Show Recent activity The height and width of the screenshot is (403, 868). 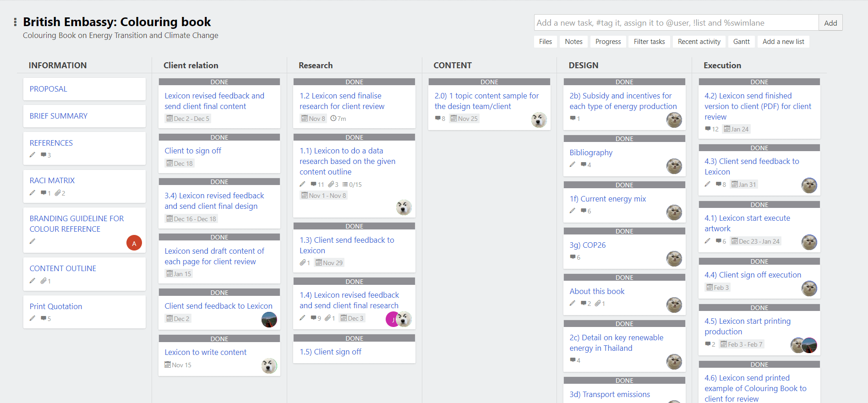pyautogui.click(x=699, y=42)
